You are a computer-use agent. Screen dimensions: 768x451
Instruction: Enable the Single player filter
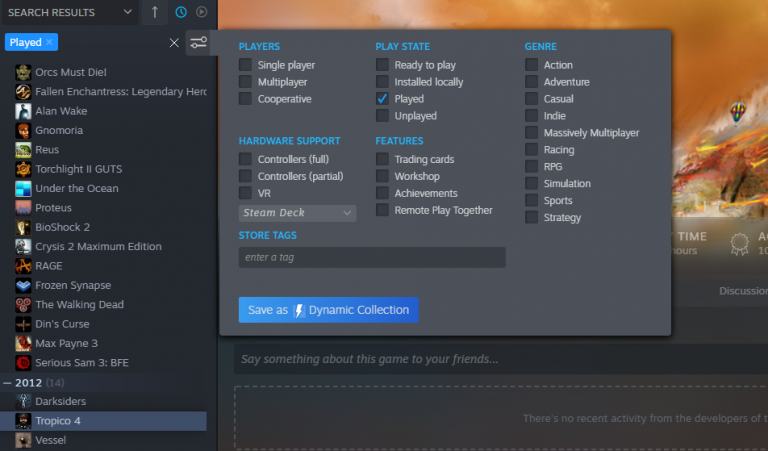coord(245,65)
